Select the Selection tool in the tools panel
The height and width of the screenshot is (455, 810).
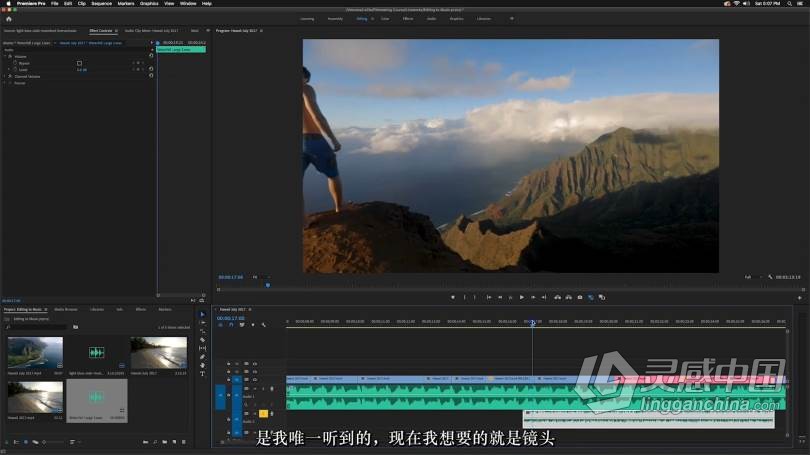202,314
